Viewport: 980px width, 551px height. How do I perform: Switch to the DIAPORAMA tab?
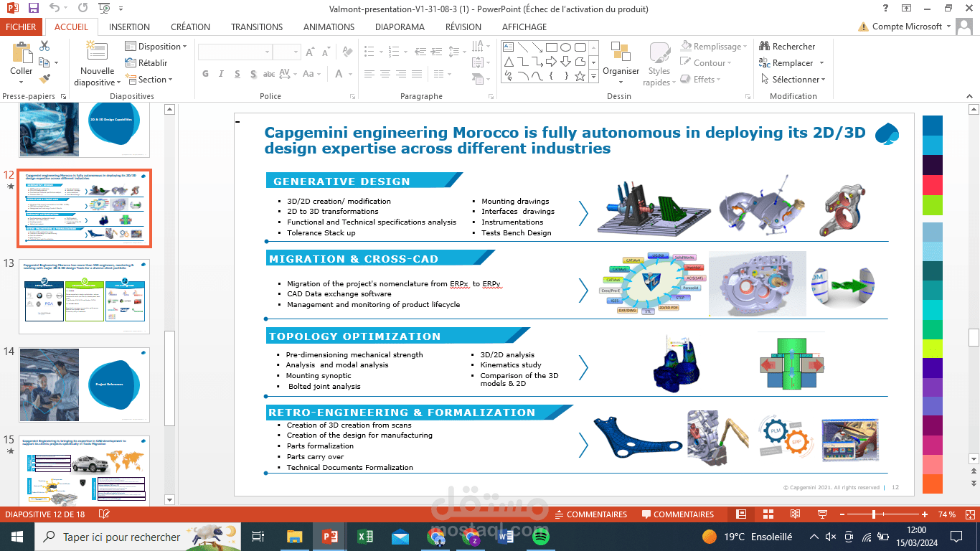pos(400,27)
